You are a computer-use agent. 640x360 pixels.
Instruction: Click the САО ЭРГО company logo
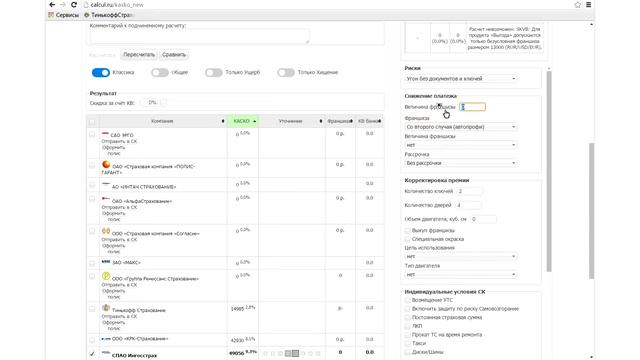[x=105, y=133]
